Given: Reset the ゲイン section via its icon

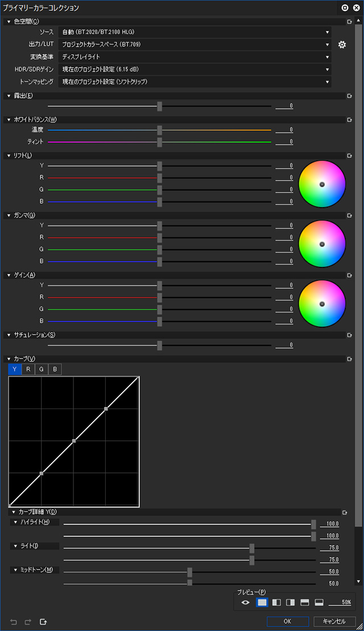Looking at the screenshot, I should tap(350, 275).
